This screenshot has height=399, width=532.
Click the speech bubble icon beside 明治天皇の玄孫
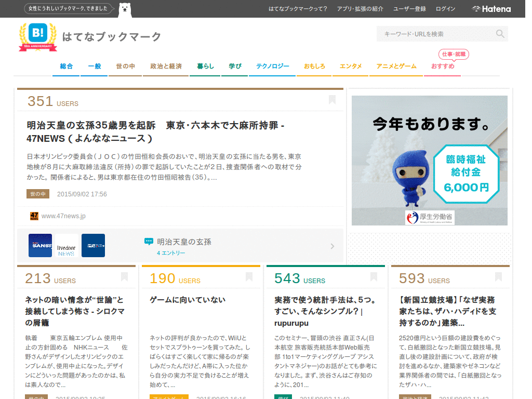(x=149, y=242)
